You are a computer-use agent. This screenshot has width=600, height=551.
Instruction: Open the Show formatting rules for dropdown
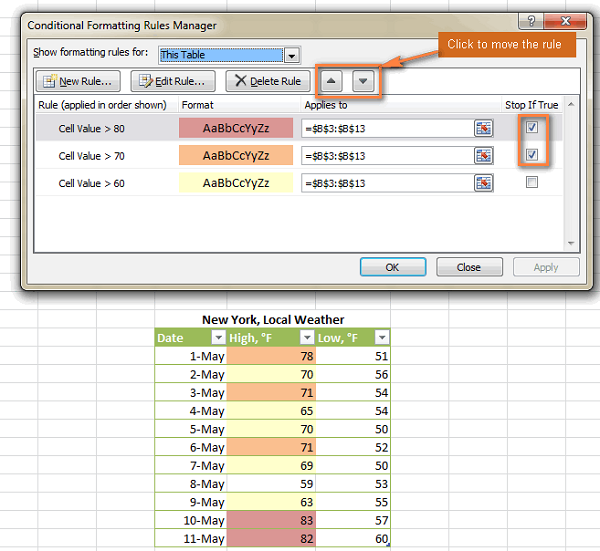coord(291,55)
